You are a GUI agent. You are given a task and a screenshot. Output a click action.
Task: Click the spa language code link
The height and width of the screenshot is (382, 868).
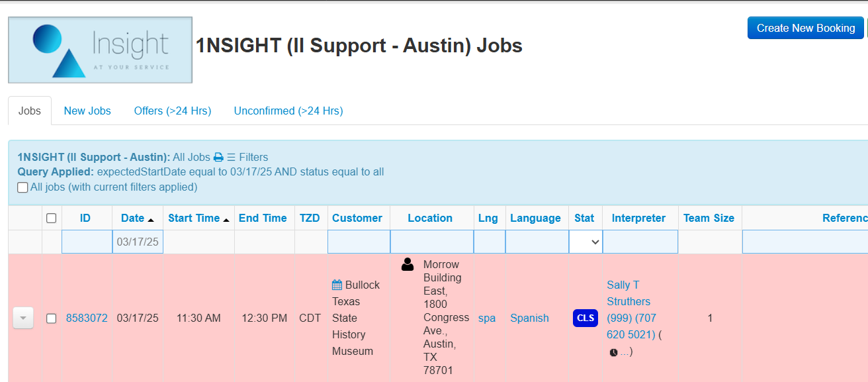[487, 318]
